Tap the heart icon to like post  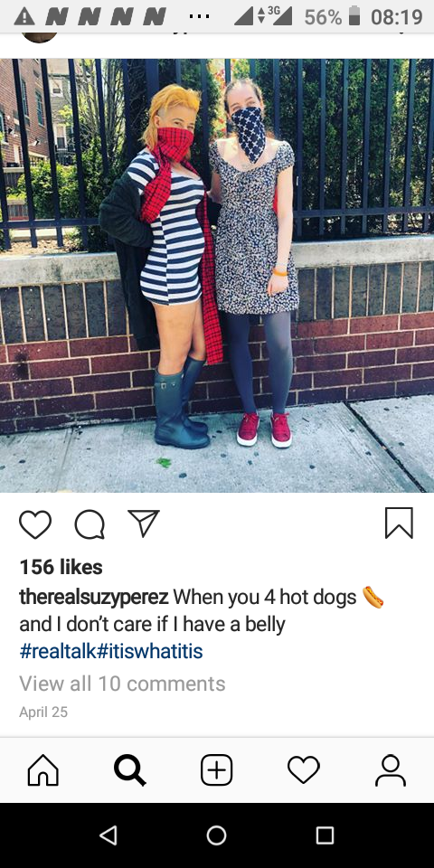pos(35,524)
